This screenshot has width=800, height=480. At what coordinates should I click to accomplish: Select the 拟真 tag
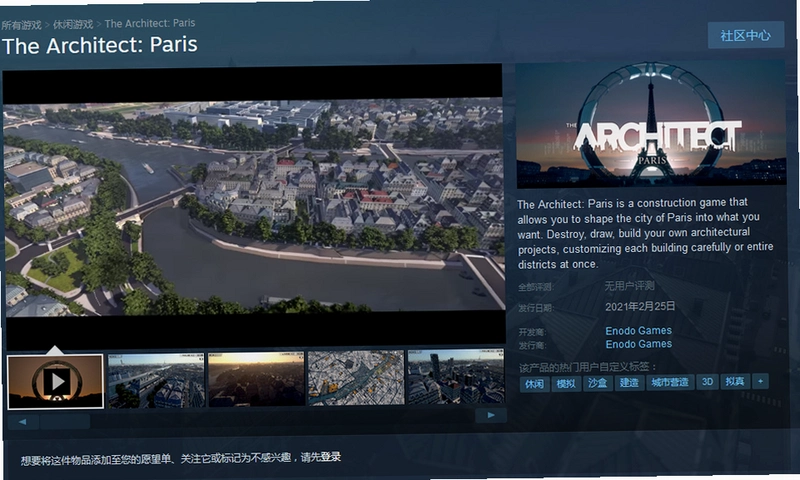735,382
